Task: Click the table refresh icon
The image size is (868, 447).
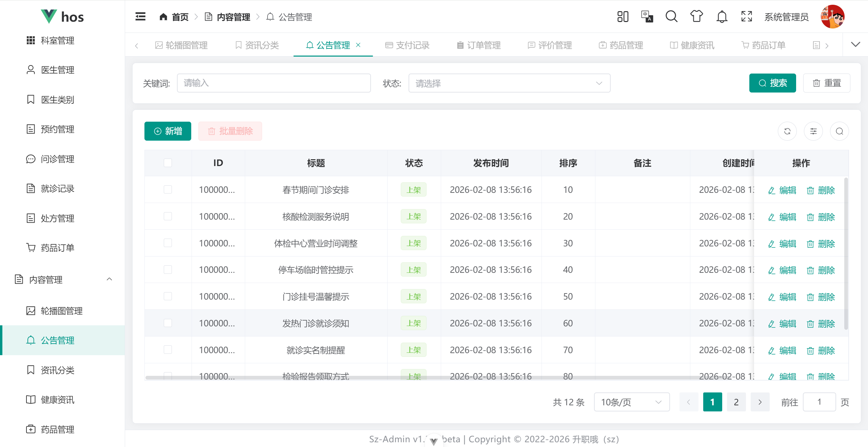Action: 787,131
